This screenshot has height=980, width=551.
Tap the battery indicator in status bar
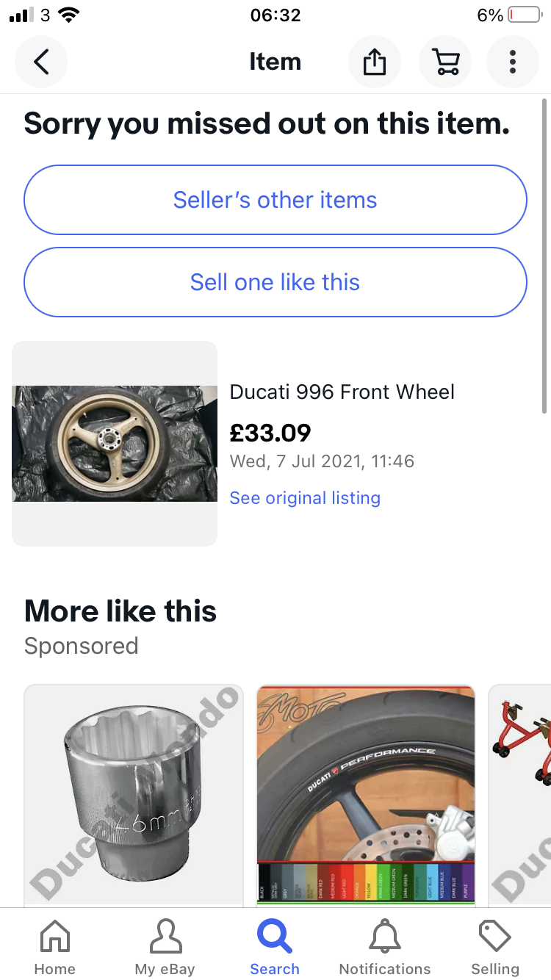coord(524,15)
